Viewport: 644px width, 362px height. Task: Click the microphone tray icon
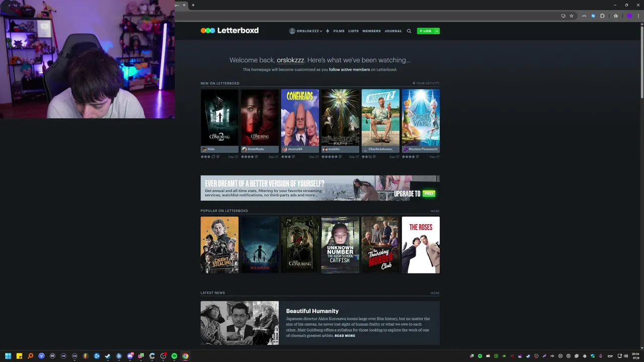coord(600,356)
